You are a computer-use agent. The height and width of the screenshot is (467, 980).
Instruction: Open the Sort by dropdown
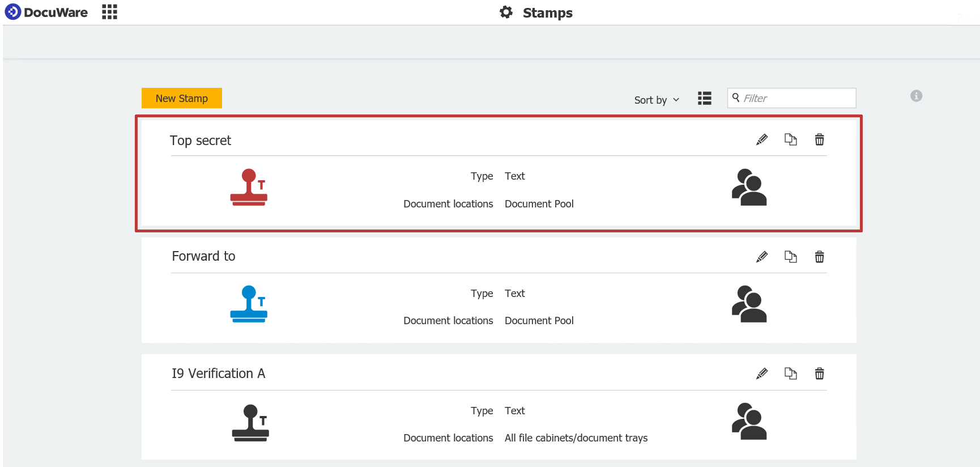coord(656,100)
